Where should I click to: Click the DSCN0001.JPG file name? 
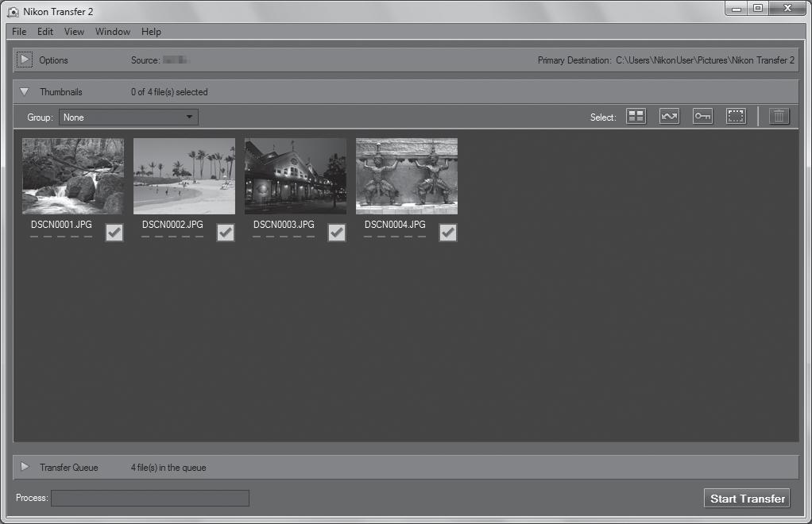pyautogui.click(x=61, y=225)
